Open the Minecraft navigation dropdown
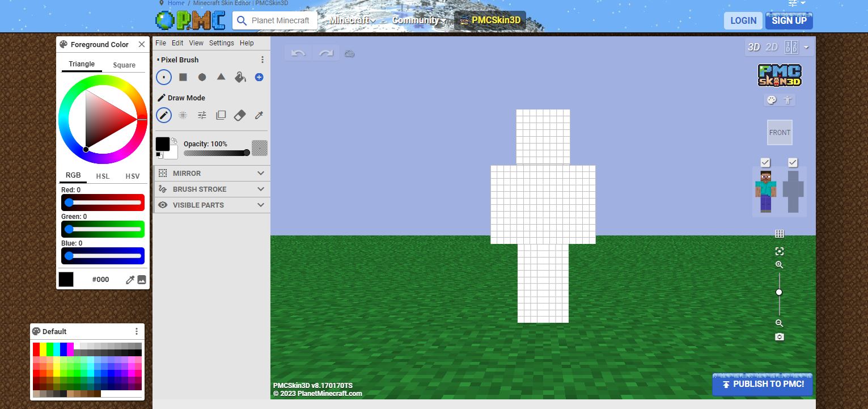 click(353, 20)
